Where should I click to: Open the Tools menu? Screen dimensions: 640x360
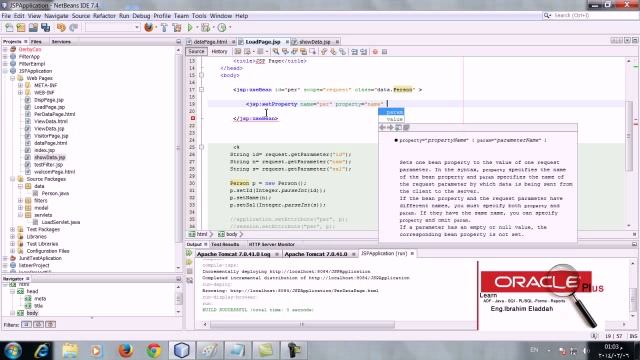[x=199, y=16]
